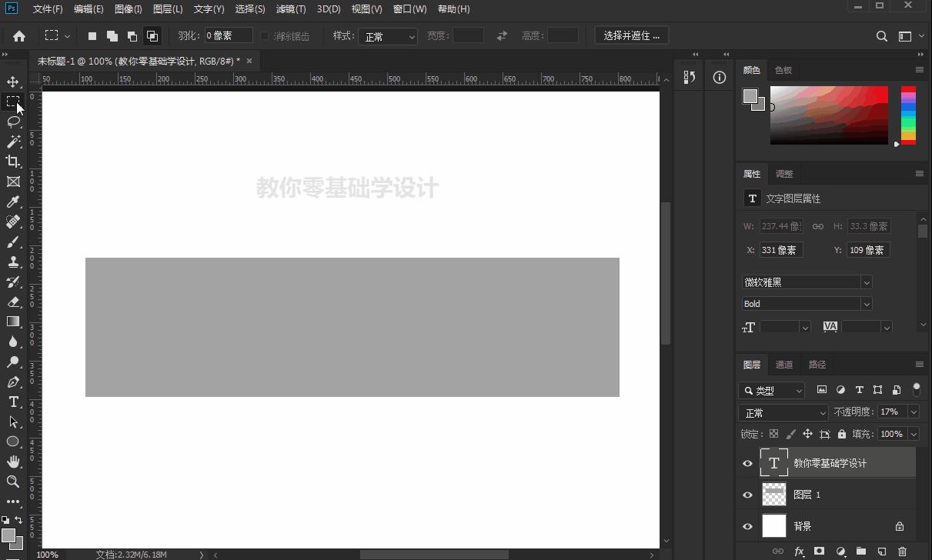Select the Lasso tool
932x560 pixels.
13,122
